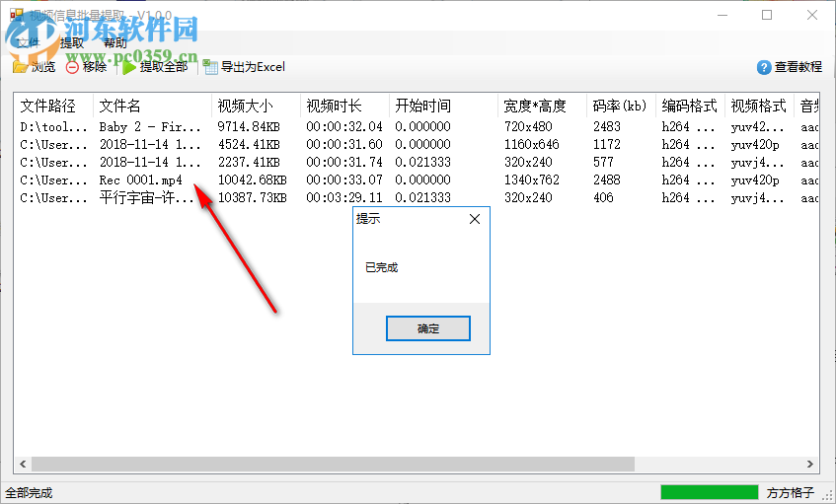Click the 编码格式 column header
Image resolution: width=836 pixels, height=504 pixels.
(691, 106)
